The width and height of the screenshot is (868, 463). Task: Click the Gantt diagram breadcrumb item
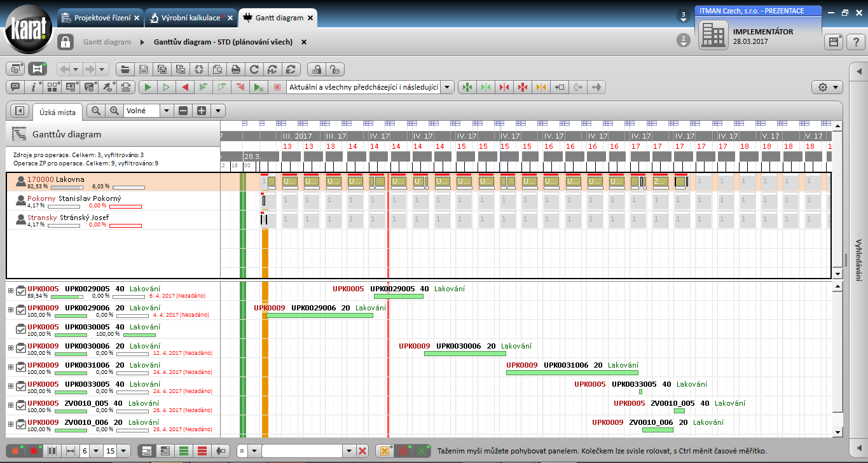[x=107, y=42]
